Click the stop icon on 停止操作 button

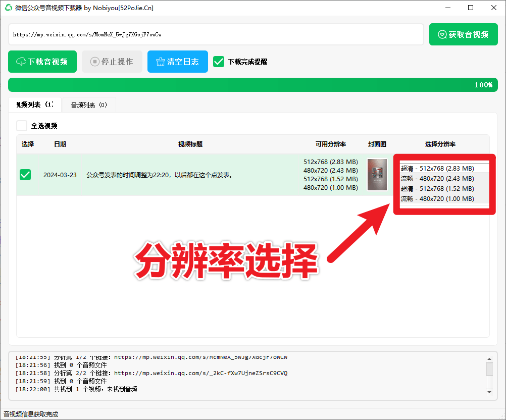pyautogui.click(x=94, y=61)
